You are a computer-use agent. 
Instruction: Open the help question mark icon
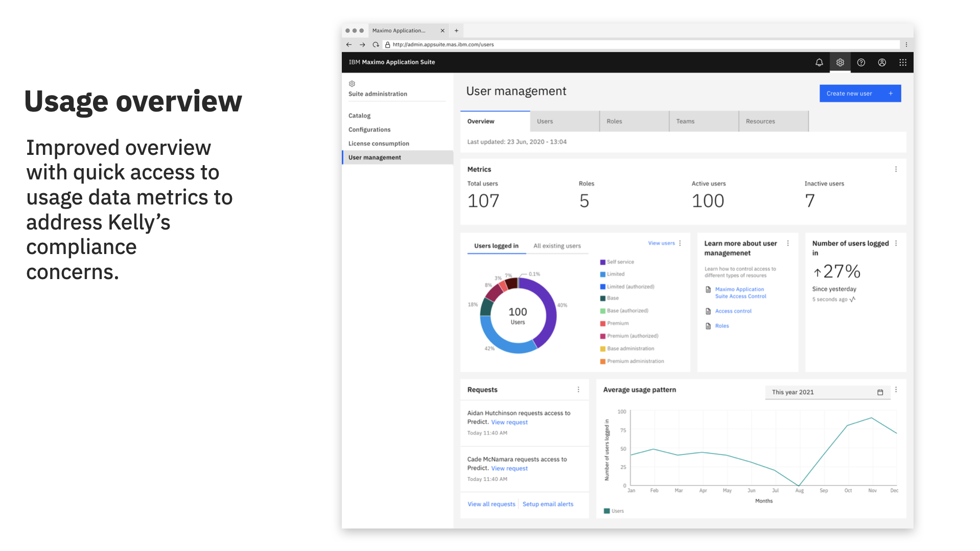[x=861, y=62]
